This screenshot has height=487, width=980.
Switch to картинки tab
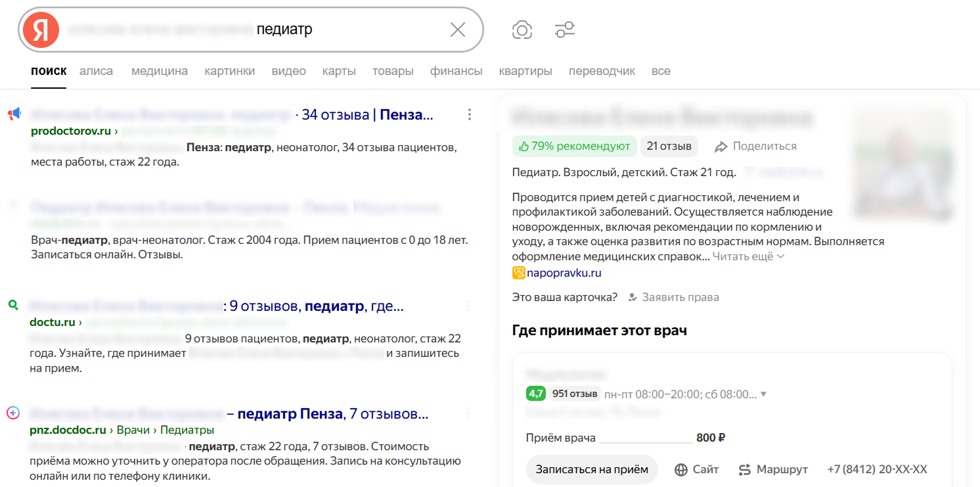[230, 71]
